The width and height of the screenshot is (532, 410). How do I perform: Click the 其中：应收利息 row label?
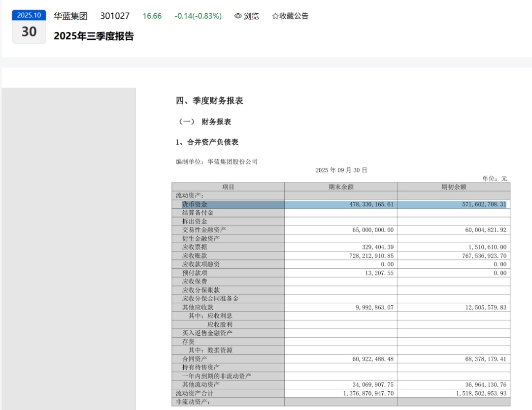pyautogui.click(x=210, y=316)
